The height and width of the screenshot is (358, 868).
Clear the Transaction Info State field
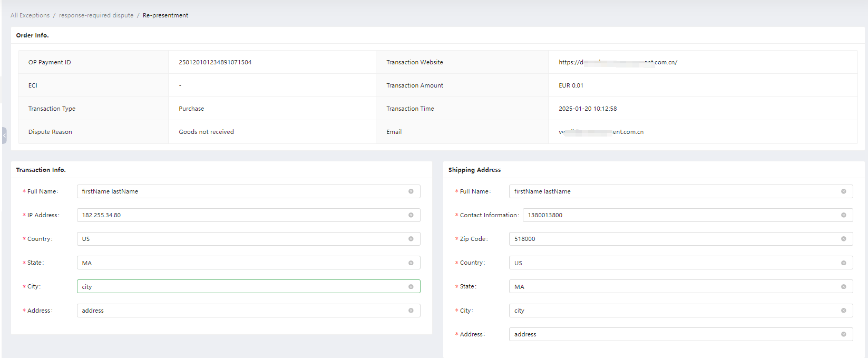coord(411,263)
